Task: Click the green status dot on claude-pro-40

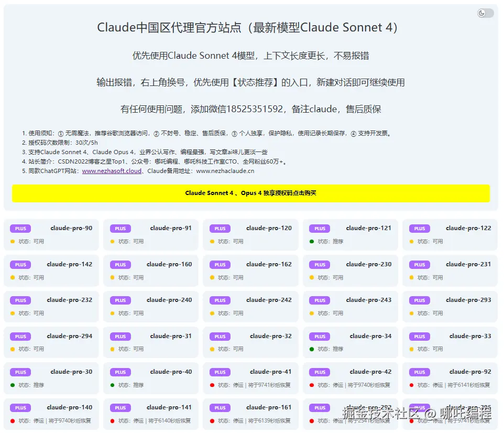Action: click(x=112, y=385)
